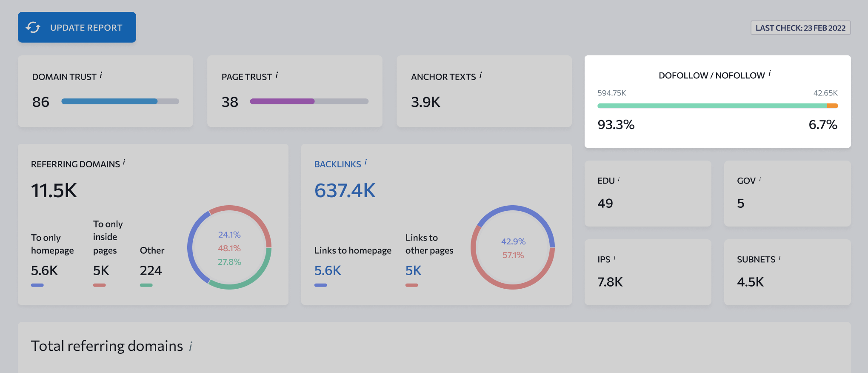Click the 5.6K Links to homepage value

(x=328, y=270)
